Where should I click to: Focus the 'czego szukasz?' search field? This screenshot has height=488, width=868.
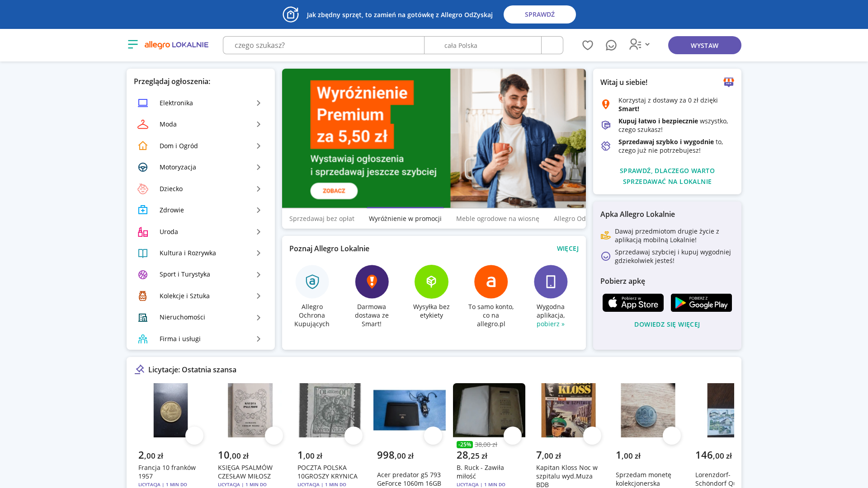pos(324,45)
